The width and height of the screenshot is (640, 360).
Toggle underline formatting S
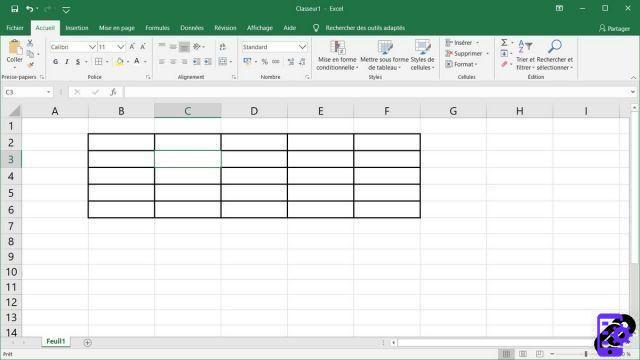[78, 62]
